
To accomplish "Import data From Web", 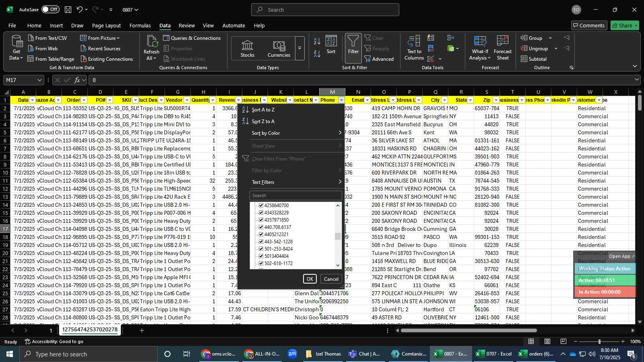I will coord(43,48).
